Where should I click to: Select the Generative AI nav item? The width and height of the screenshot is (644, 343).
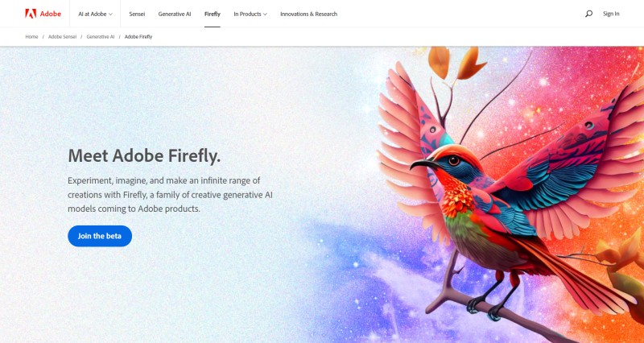click(175, 14)
